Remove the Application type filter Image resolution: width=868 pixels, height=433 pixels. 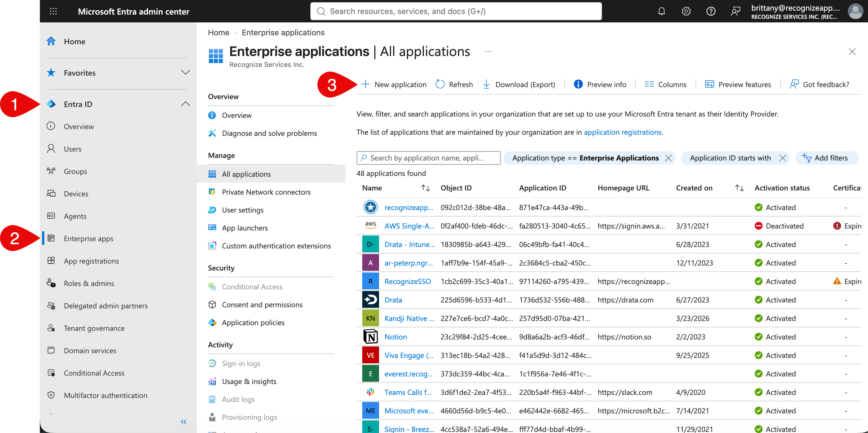668,158
